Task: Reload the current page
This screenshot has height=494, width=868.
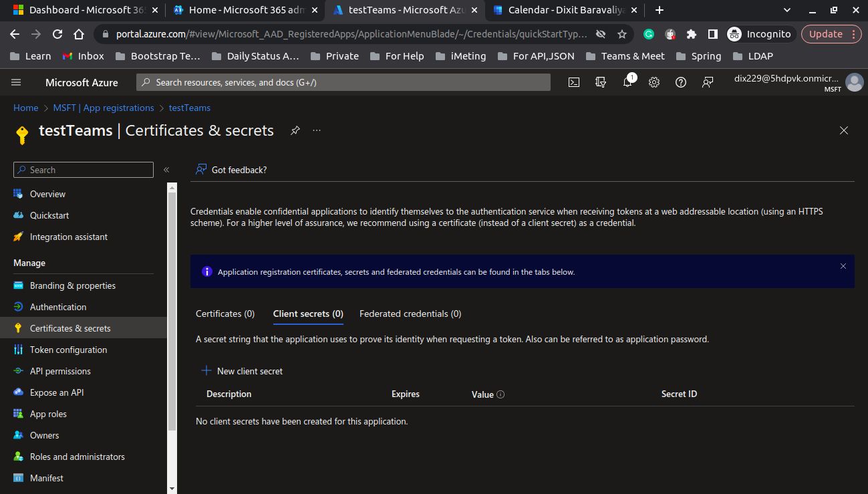Action: (57, 34)
